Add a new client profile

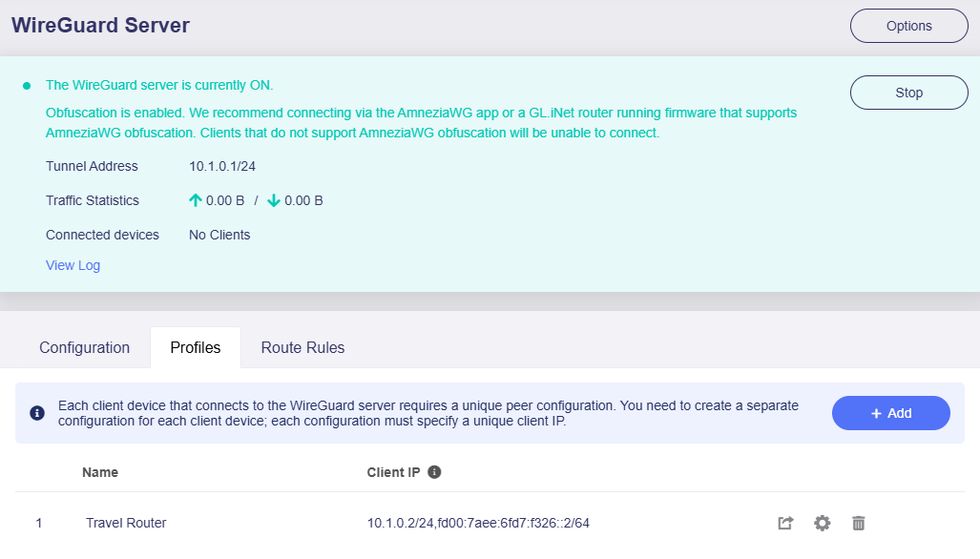point(890,413)
